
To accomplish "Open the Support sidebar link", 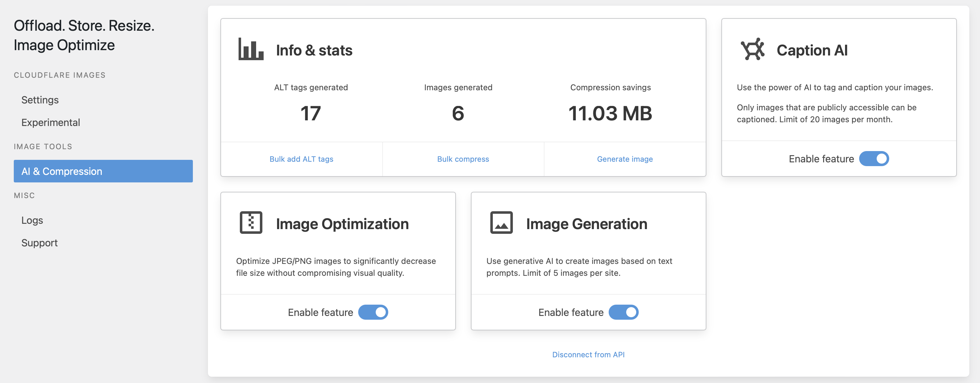I will tap(39, 243).
